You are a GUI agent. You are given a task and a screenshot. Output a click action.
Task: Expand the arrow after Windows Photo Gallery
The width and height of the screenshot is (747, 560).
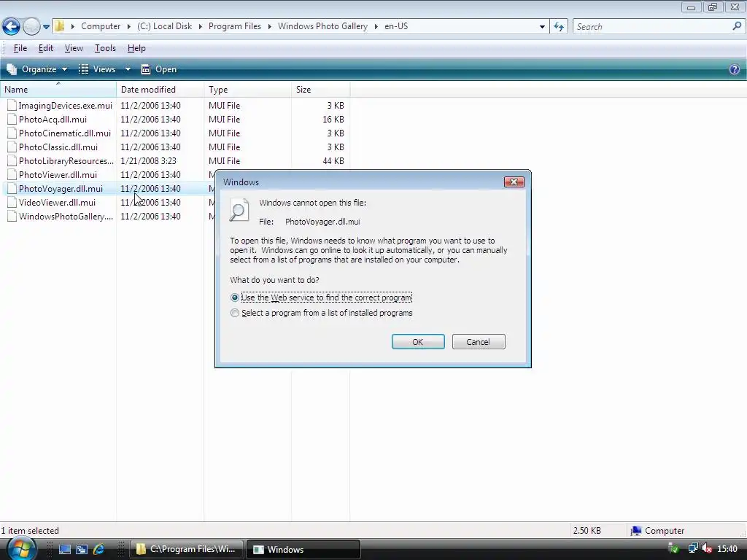point(376,26)
